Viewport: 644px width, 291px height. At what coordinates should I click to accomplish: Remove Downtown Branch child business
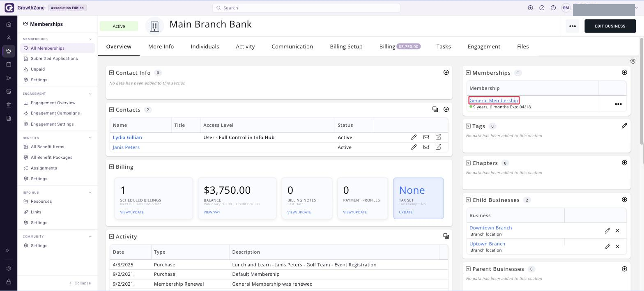617,231
